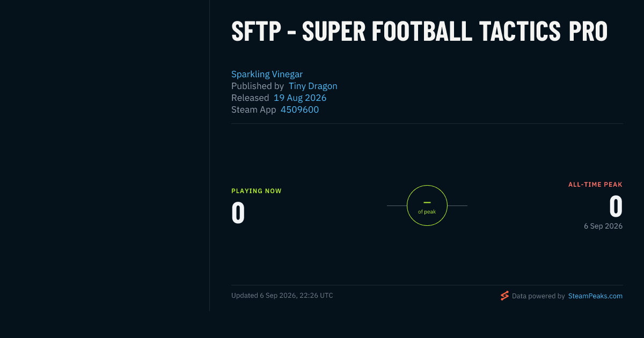Open the SteamPeaks.com link
This screenshot has width=644, height=338.
pos(595,296)
